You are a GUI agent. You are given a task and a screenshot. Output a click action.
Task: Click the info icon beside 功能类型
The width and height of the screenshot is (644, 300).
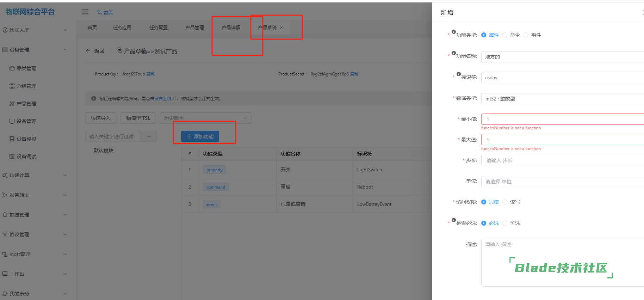click(x=454, y=32)
